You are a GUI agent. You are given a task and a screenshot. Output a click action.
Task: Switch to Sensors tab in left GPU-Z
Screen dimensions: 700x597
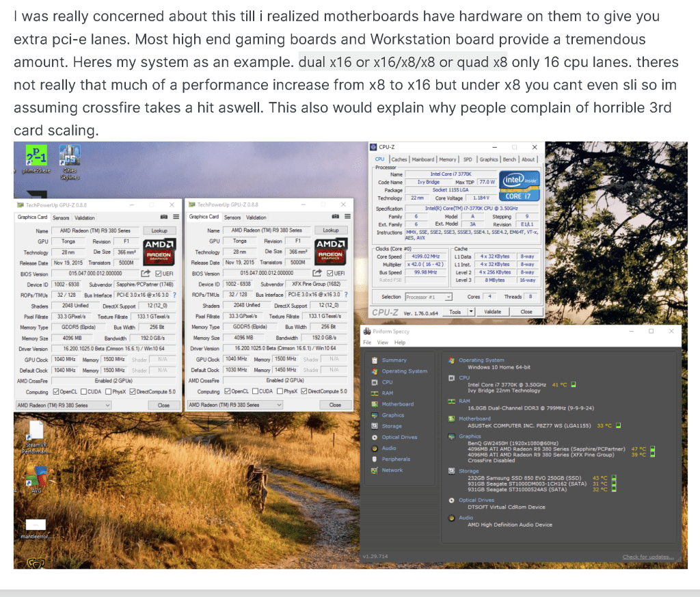coord(61,218)
